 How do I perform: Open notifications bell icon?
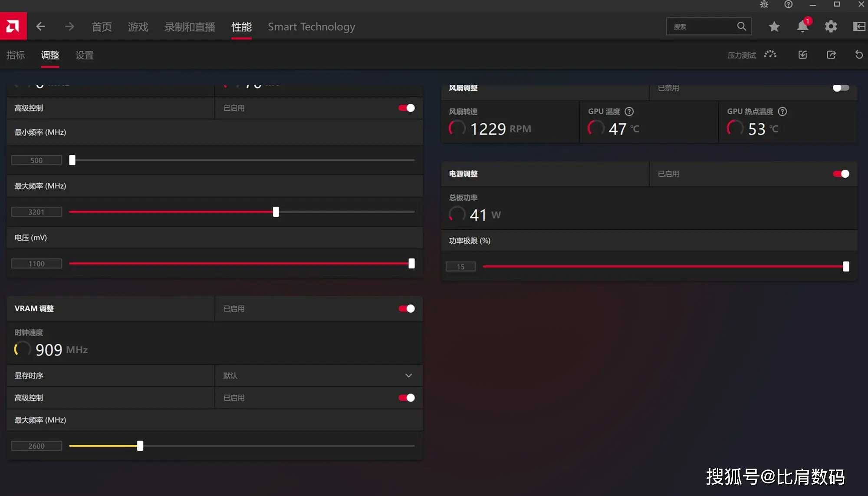[x=802, y=26]
